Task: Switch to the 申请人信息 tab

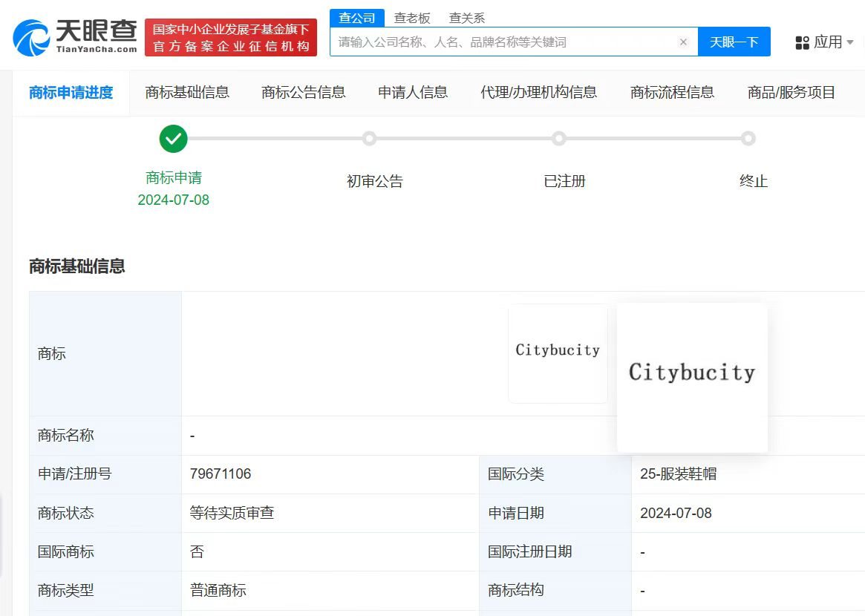Action: (x=413, y=92)
